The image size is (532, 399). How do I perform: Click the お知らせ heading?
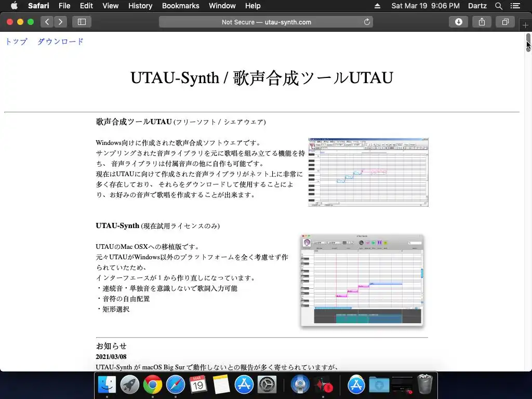[111, 346]
